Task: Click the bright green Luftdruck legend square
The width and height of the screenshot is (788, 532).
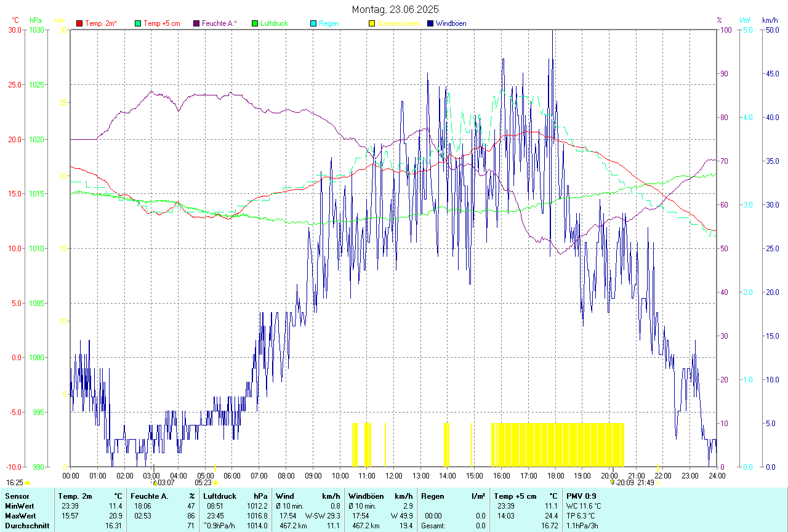Action: pos(255,23)
